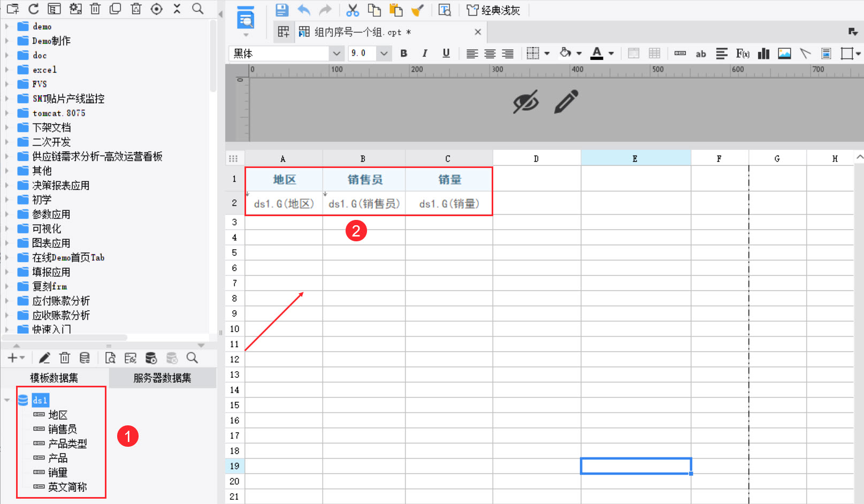The height and width of the screenshot is (504, 864).
Task: Collapse the ds1 dataset node
Action: pyautogui.click(x=7, y=400)
